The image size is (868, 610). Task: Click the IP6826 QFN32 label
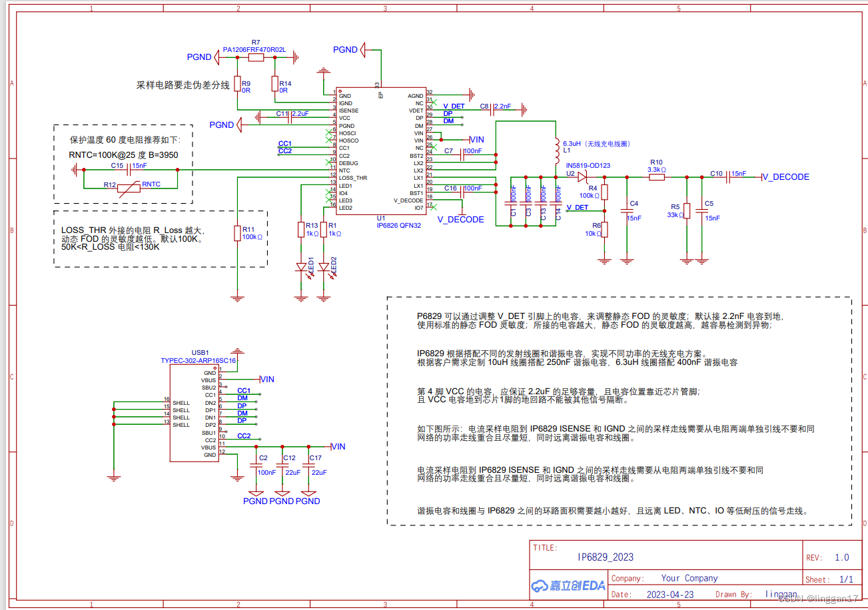click(399, 226)
